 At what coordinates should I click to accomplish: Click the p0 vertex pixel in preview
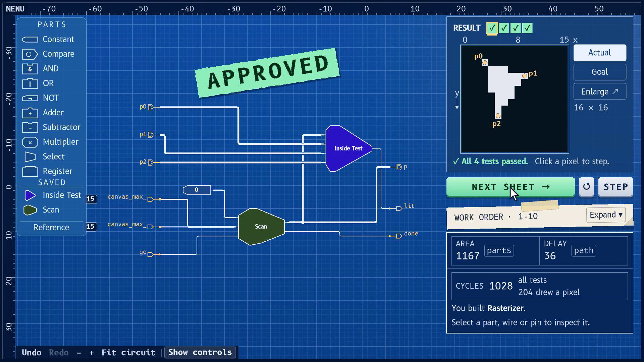coord(485,63)
